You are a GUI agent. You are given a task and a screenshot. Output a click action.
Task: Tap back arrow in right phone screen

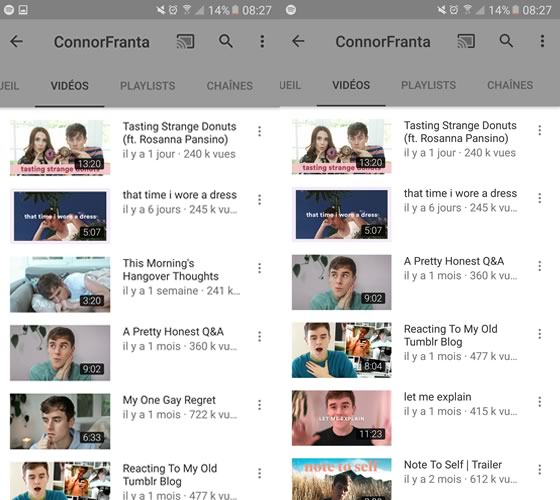(298, 41)
